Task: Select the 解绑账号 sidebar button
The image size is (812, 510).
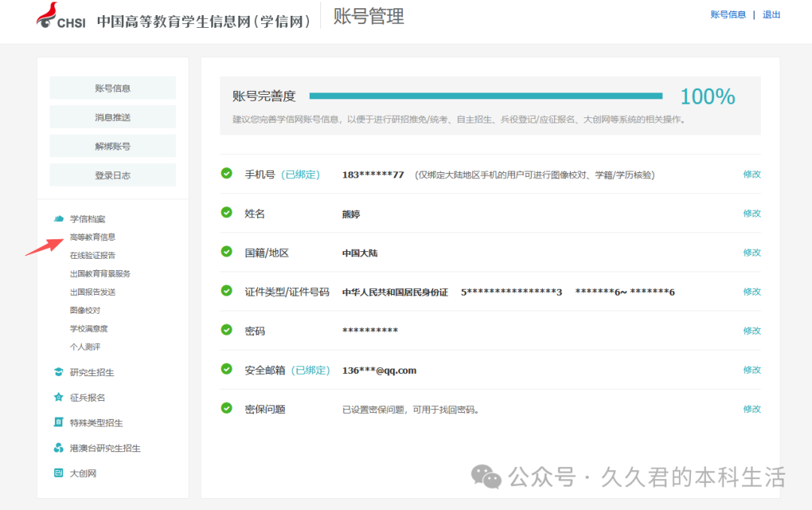Action: (x=113, y=146)
